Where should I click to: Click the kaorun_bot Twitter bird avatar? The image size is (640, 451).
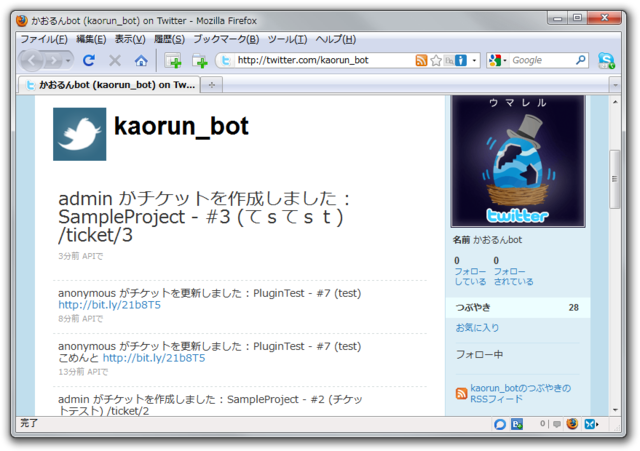coord(80,134)
